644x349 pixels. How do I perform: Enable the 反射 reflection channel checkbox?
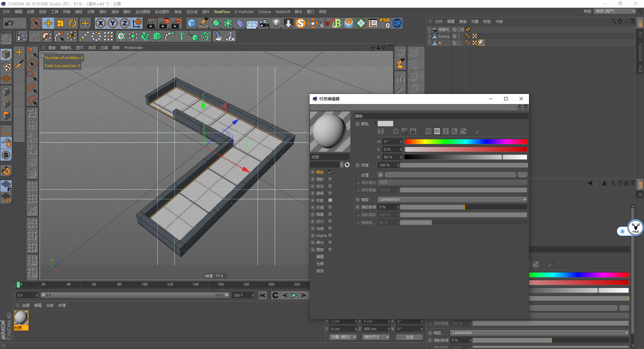(x=330, y=200)
